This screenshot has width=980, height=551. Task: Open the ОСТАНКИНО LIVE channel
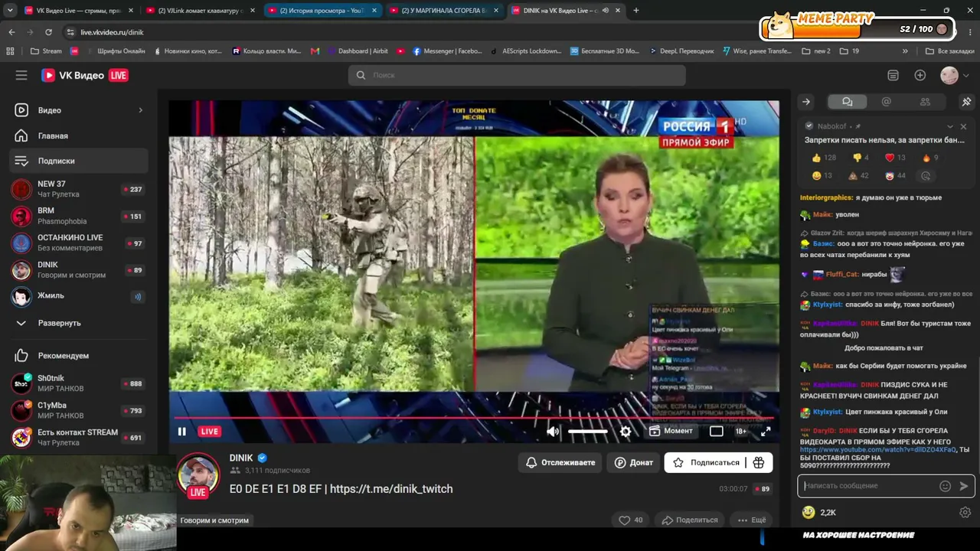79,243
